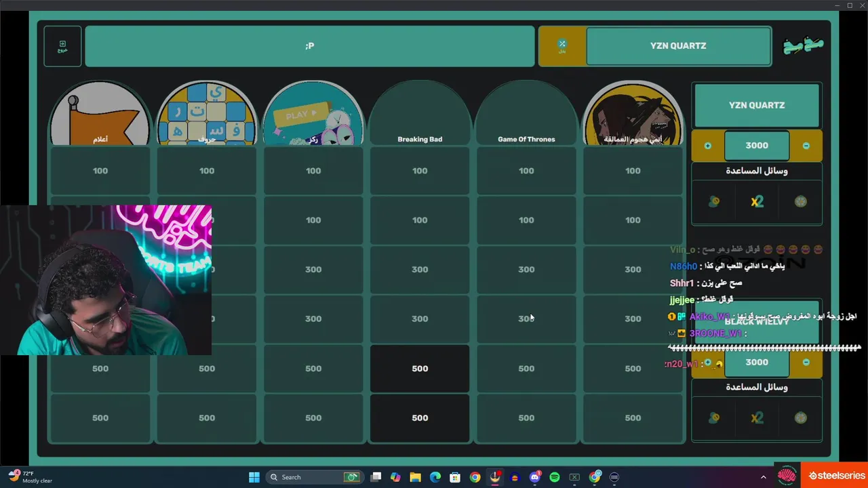Use the second team's round compass helper icon
Viewport: 868px width, 488px height.
pos(801,418)
